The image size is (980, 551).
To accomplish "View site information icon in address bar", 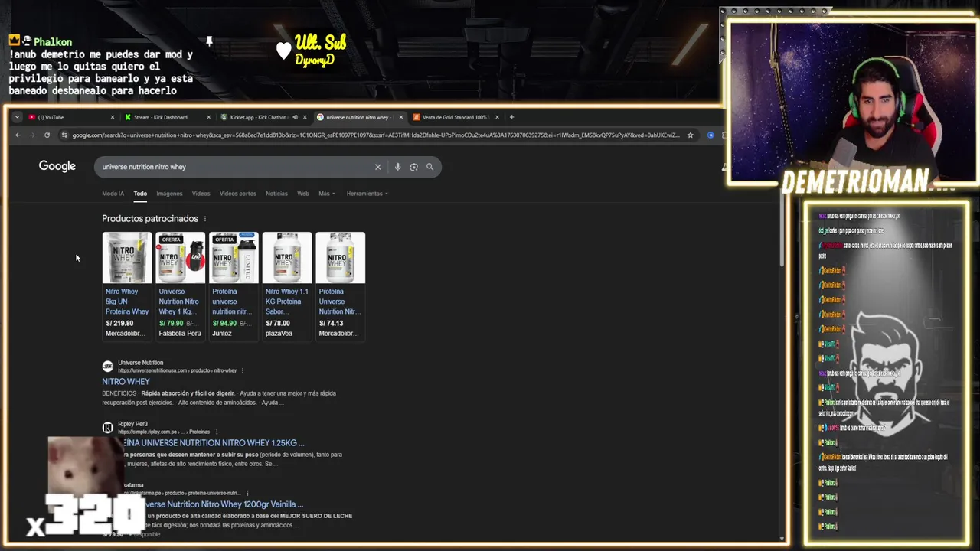I will point(64,135).
